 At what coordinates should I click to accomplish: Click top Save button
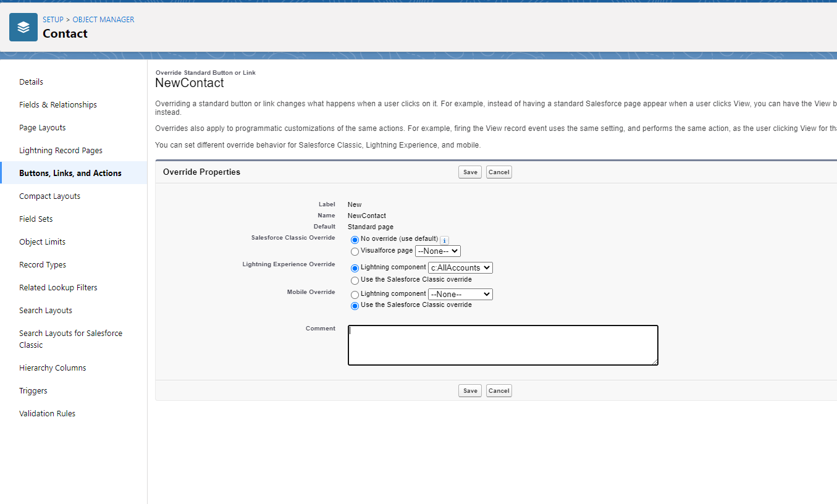(x=470, y=172)
